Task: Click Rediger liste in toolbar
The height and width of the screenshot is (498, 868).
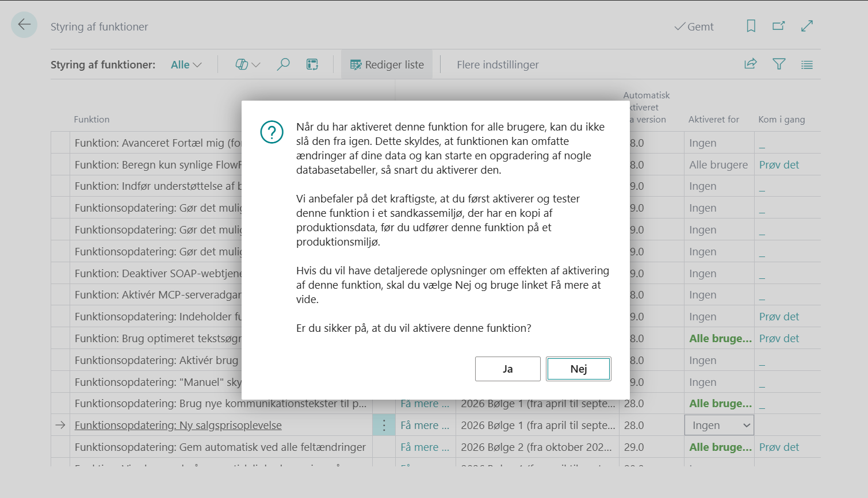Action: [387, 65]
